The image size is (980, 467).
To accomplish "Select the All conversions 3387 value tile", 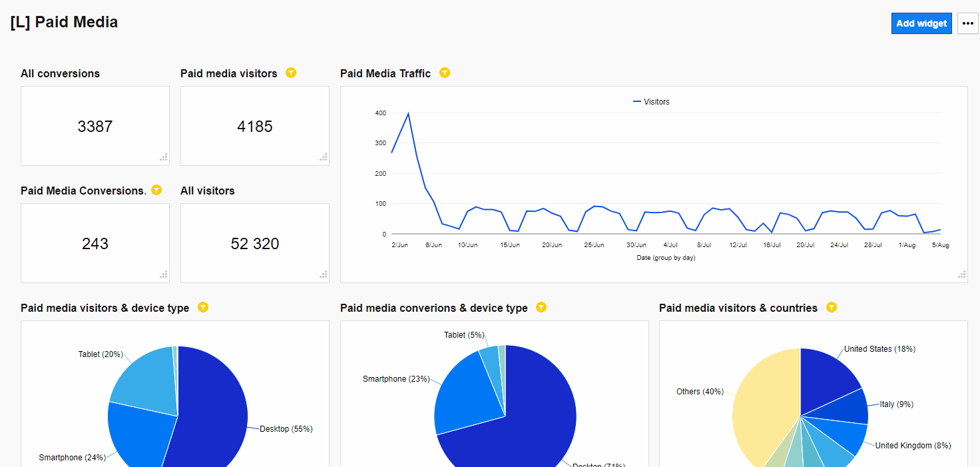I will coord(95,126).
